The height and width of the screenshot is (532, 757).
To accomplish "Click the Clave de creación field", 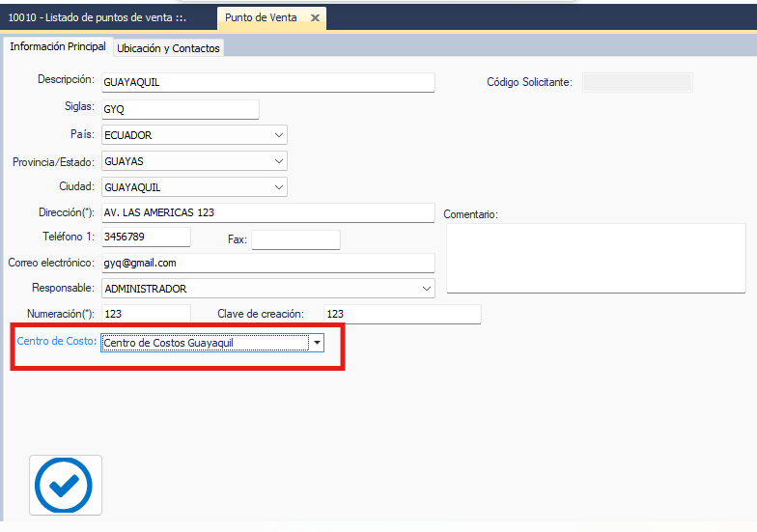I will 401,314.
